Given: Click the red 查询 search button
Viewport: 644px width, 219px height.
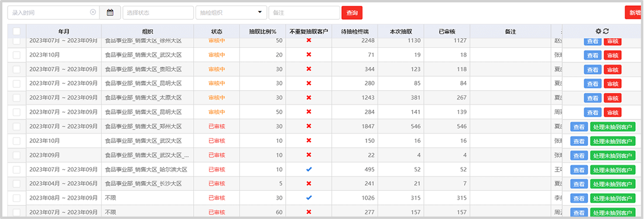Looking at the screenshot, I should (x=352, y=13).
